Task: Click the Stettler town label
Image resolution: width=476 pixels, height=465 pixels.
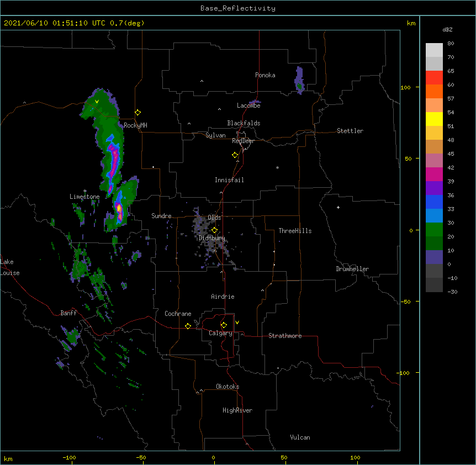Action: click(x=350, y=131)
